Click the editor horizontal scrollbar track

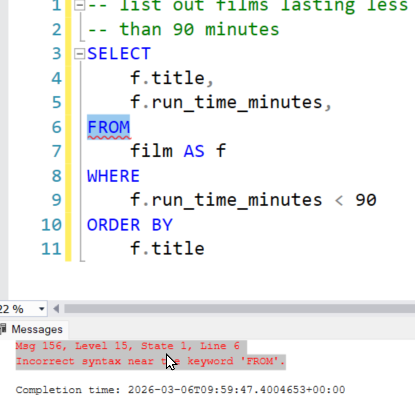[x=239, y=309]
